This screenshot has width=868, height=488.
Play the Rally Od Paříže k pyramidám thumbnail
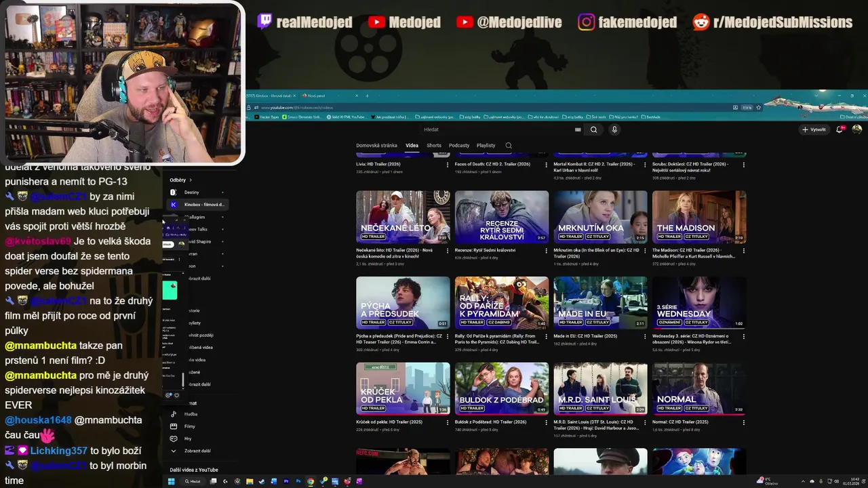click(502, 302)
